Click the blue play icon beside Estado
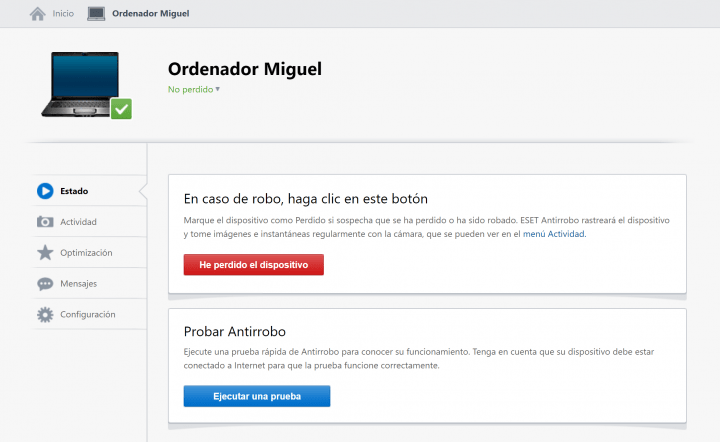 [45, 191]
